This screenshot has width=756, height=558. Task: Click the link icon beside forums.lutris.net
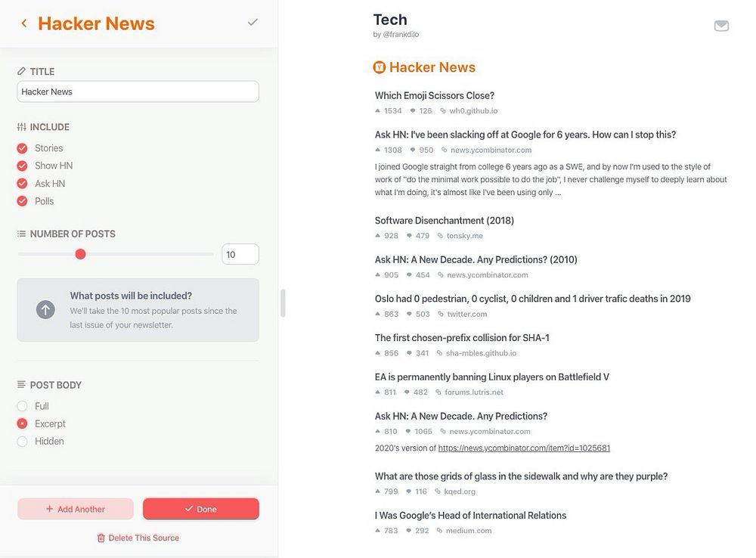coord(438,392)
